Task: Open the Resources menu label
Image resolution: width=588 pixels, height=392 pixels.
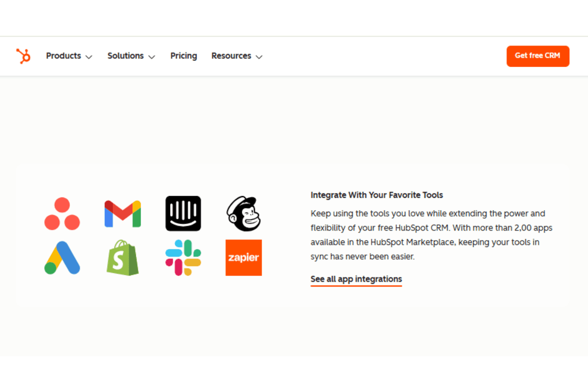Action: tap(231, 56)
